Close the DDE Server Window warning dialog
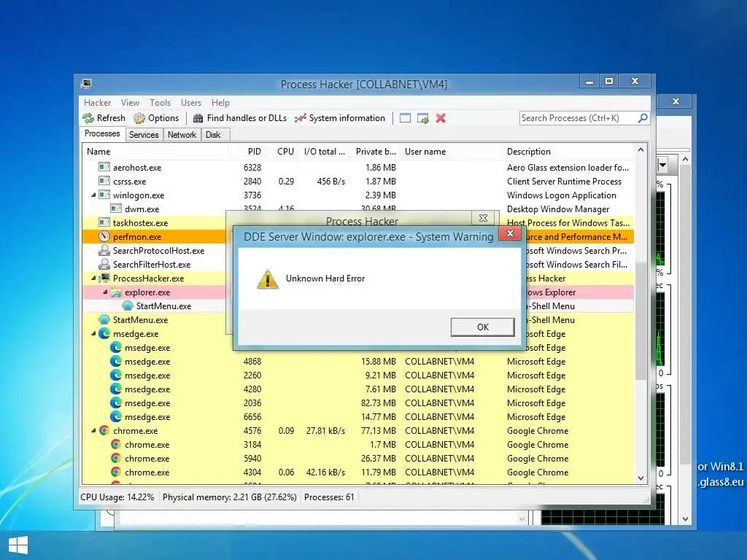 pos(510,233)
